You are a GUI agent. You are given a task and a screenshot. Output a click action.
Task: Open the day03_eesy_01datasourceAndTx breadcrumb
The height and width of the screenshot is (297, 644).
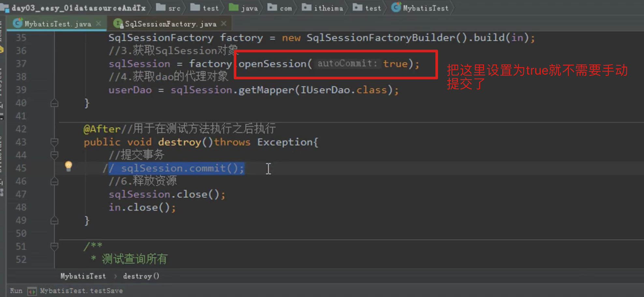(79, 8)
